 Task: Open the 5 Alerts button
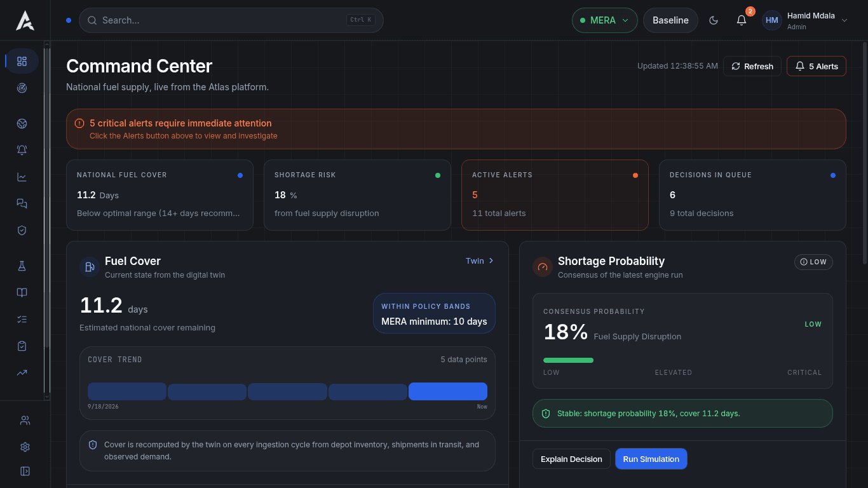[817, 66]
